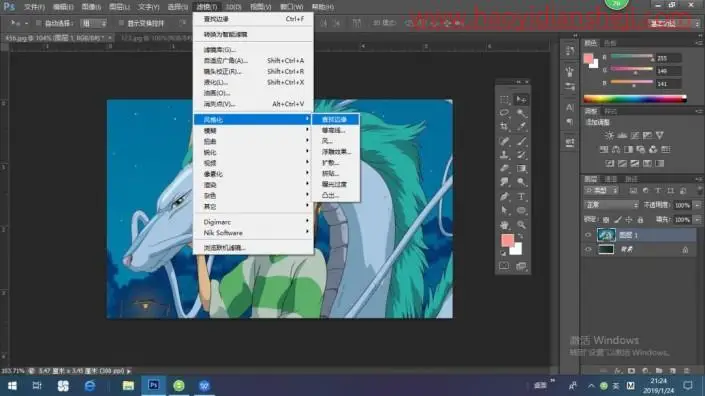Adjust the R red color slider
The image size is (705, 396).
[x=631, y=57]
